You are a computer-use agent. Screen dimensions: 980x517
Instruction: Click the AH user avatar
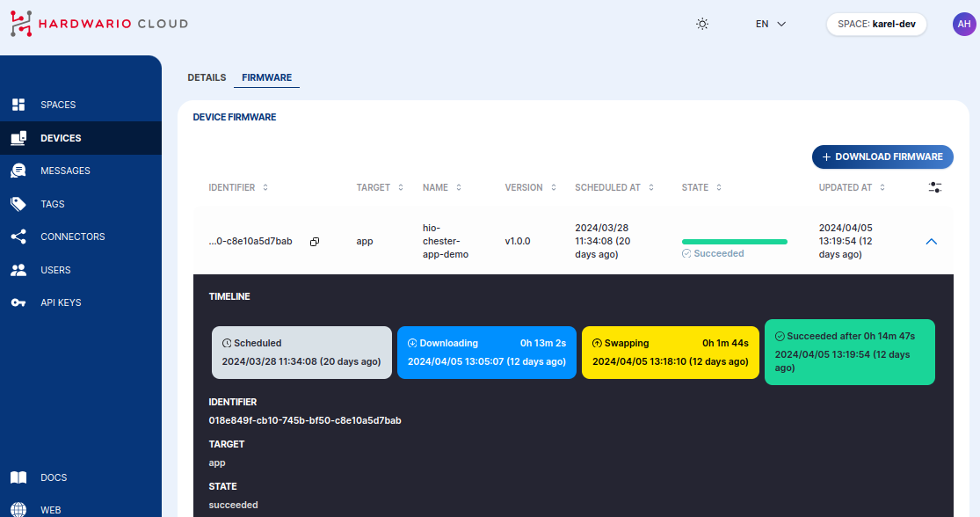964,24
